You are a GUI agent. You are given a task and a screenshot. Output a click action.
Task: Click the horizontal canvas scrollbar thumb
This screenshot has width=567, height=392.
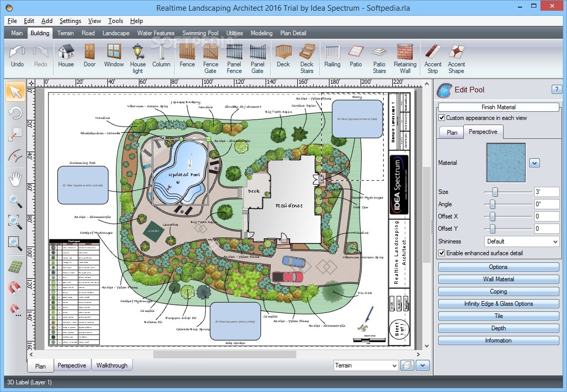[225, 354]
